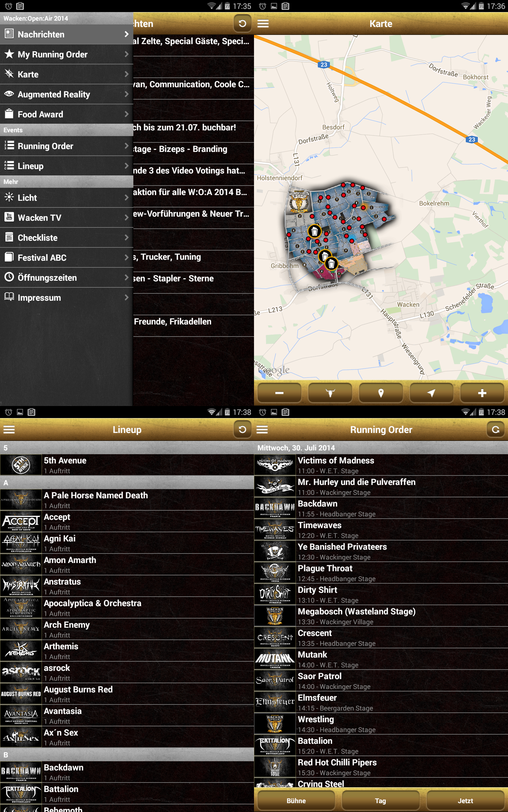
Task: Tap the Bühne filter button
Action: click(x=296, y=801)
